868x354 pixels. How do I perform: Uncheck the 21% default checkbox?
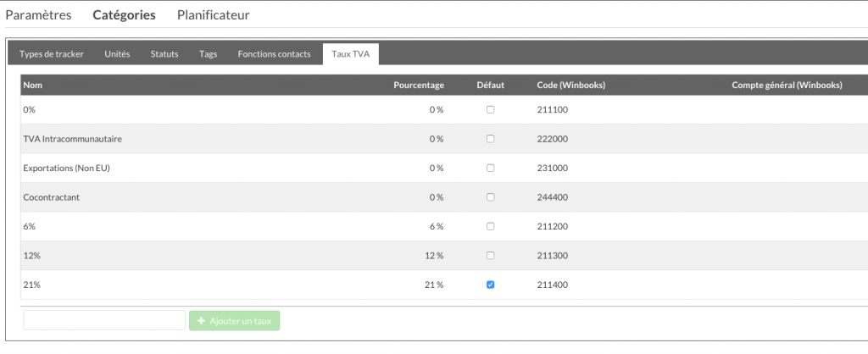click(490, 285)
